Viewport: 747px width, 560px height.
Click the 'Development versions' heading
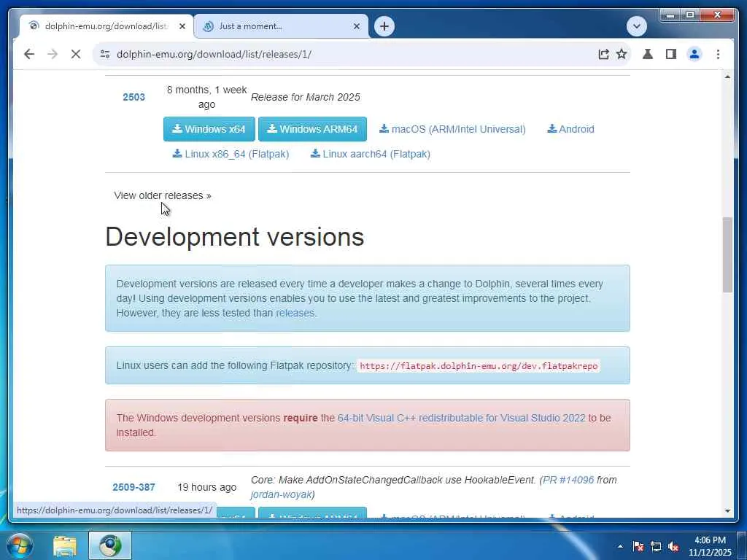234,237
